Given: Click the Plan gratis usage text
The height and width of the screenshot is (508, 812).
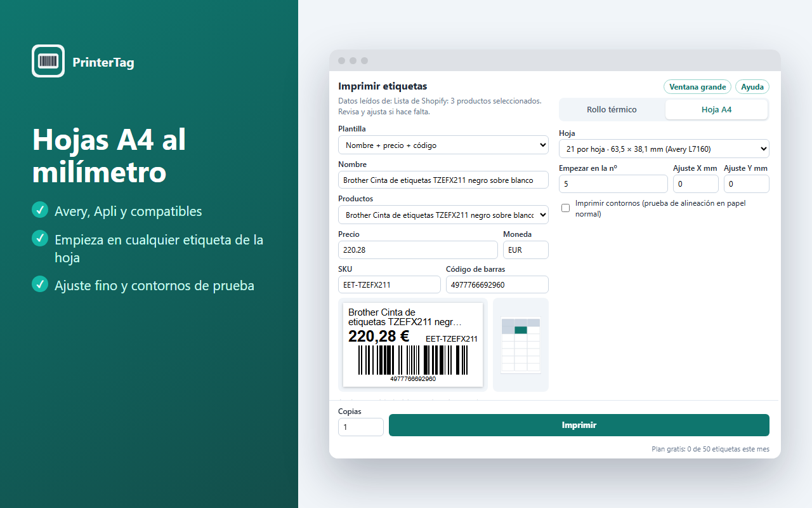Looking at the screenshot, I should [x=710, y=449].
